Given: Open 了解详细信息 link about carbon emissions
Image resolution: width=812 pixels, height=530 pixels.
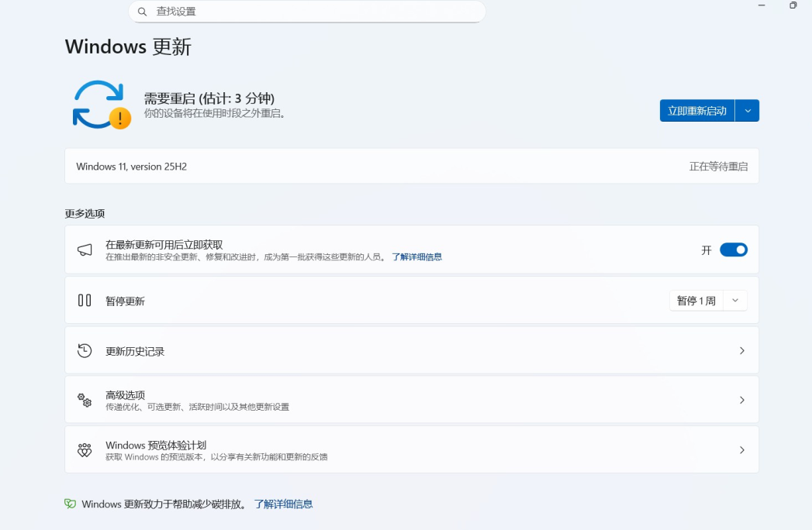Looking at the screenshot, I should 283,504.
